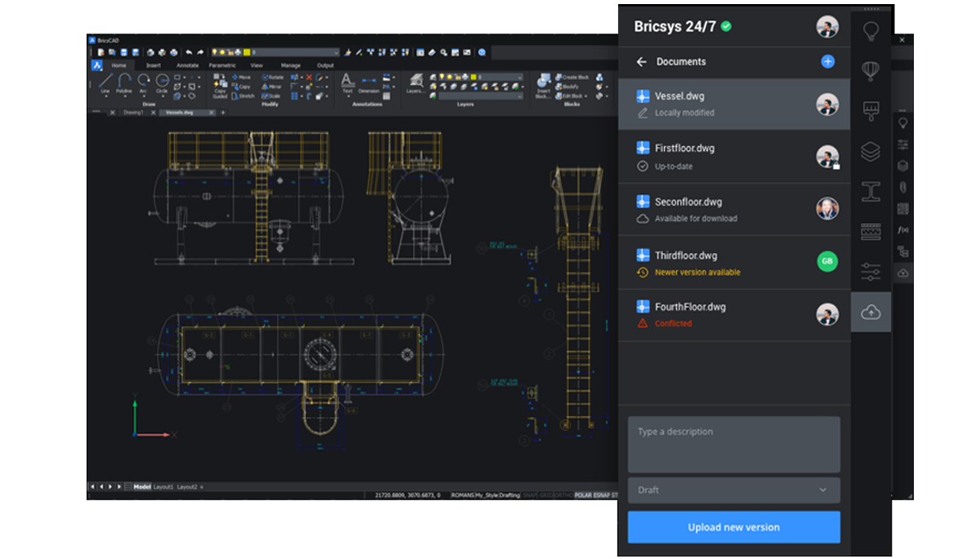
Task: Toggle SNAP in the status bar
Action: pos(528,495)
